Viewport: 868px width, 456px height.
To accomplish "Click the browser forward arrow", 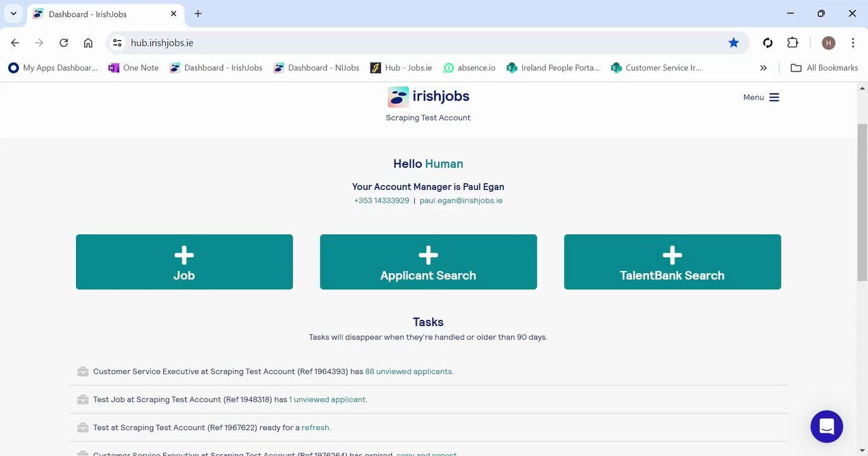I will tap(39, 42).
